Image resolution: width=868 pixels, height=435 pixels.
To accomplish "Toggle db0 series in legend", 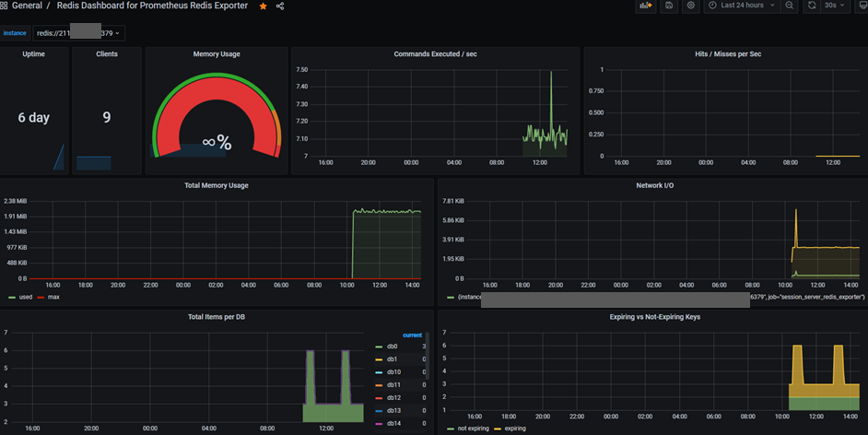I will pyautogui.click(x=392, y=347).
